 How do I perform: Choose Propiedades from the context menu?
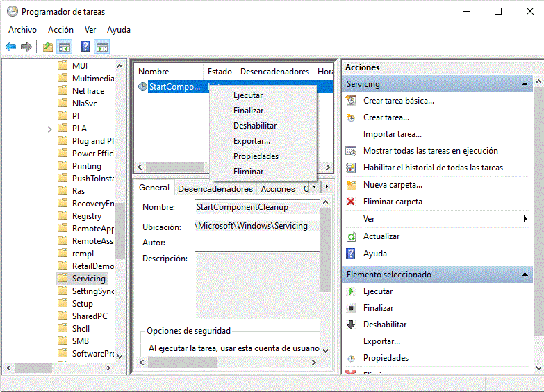coord(256,156)
